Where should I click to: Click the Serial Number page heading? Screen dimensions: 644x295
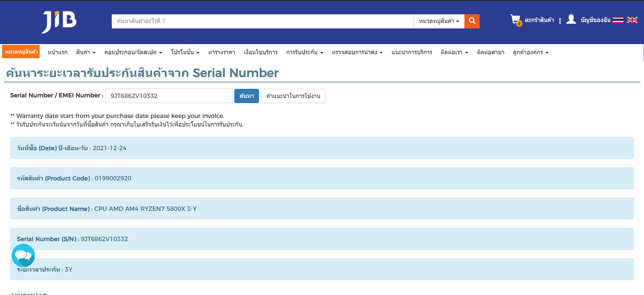coord(142,73)
